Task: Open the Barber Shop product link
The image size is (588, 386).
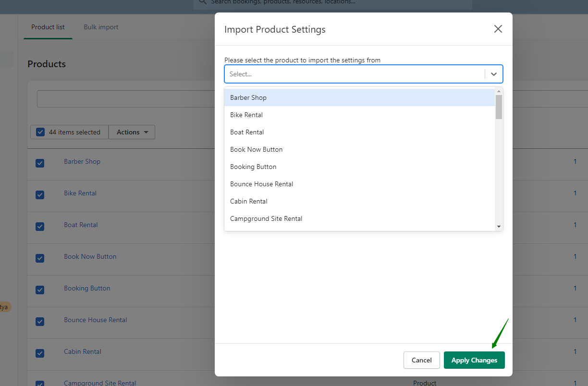Action: pyautogui.click(x=82, y=161)
